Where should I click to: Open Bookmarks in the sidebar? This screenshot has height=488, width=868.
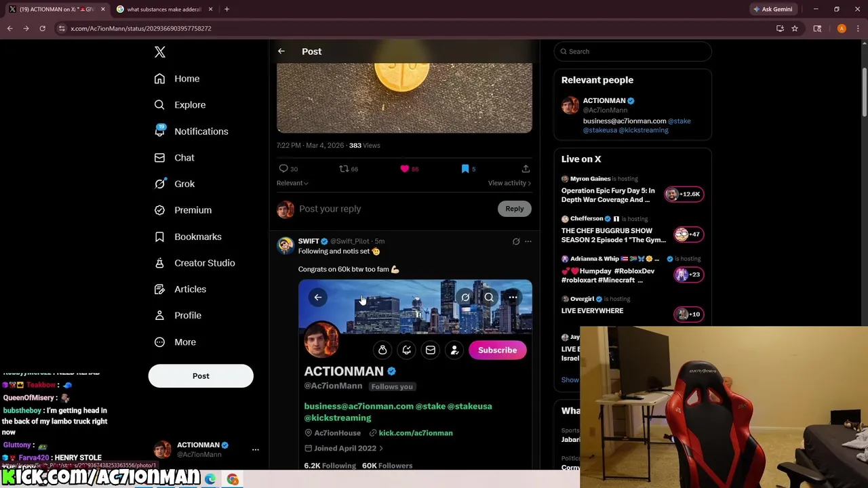188,237
